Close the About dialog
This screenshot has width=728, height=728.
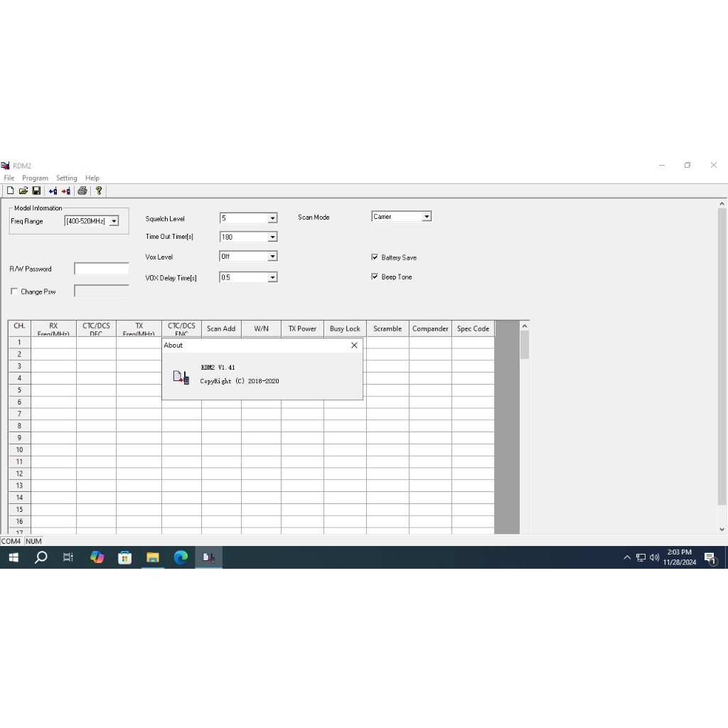pyautogui.click(x=354, y=346)
